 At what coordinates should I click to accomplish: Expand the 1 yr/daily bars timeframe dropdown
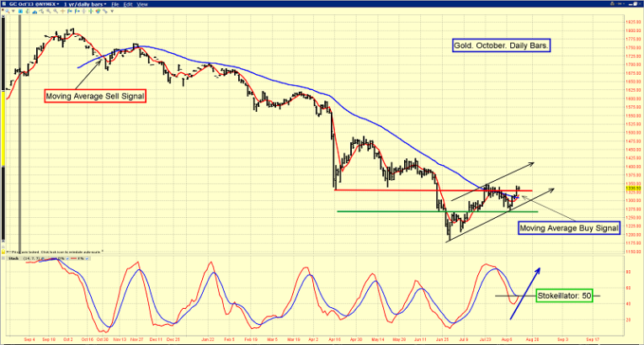[105, 4]
